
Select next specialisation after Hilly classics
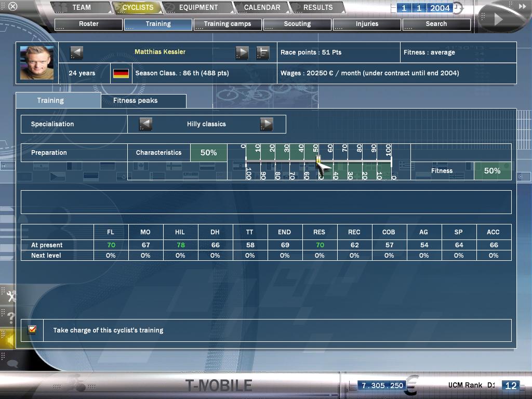coord(266,124)
